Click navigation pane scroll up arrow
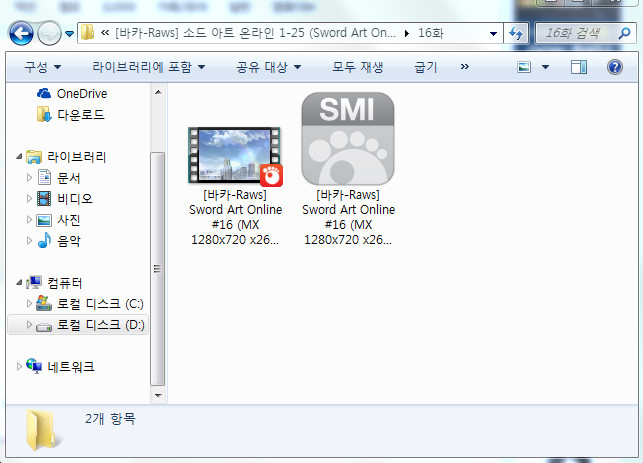The height and width of the screenshot is (463, 643). click(x=158, y=92)
